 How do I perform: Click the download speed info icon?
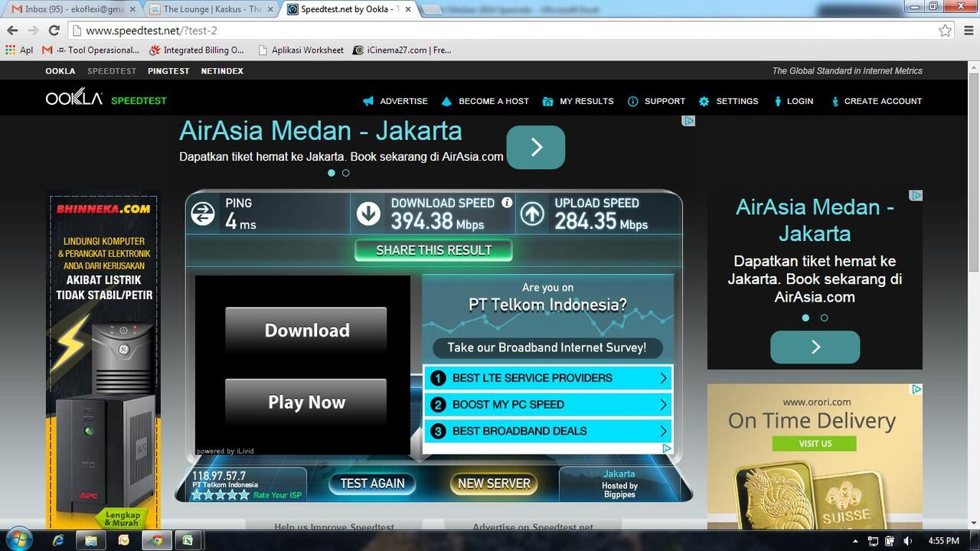tap(507, 203)
